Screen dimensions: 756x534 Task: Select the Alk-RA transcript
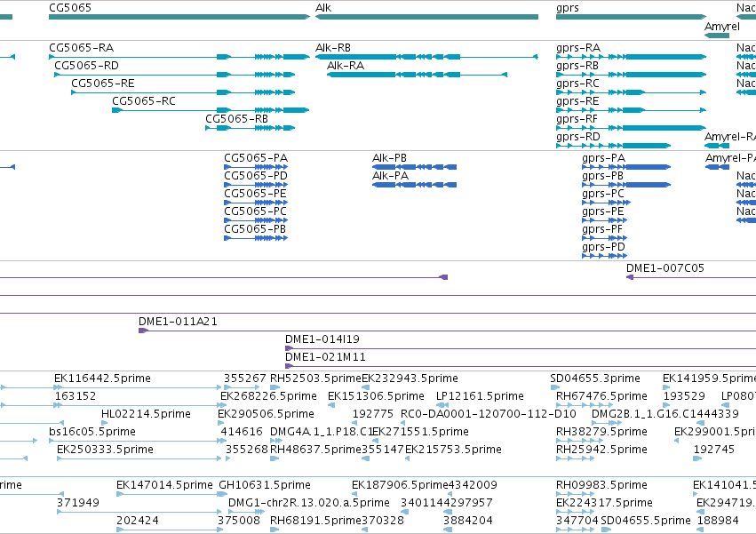point(417,75)
